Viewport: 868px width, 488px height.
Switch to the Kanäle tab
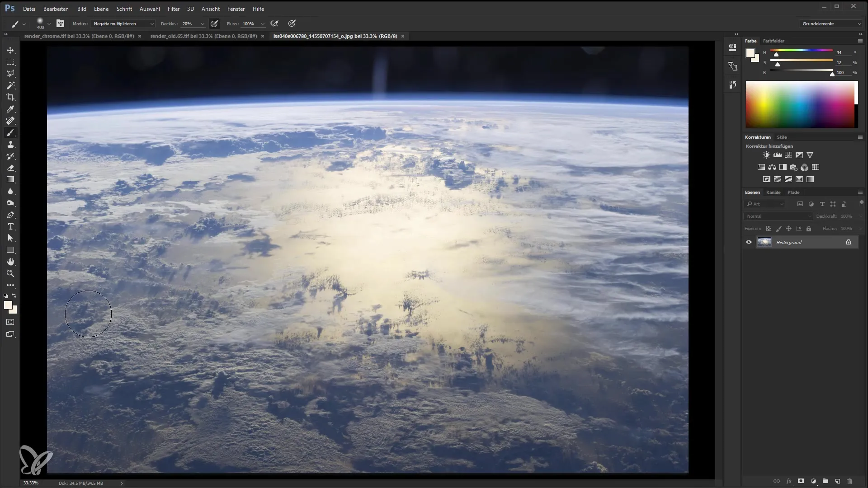(x=773, y=192)
